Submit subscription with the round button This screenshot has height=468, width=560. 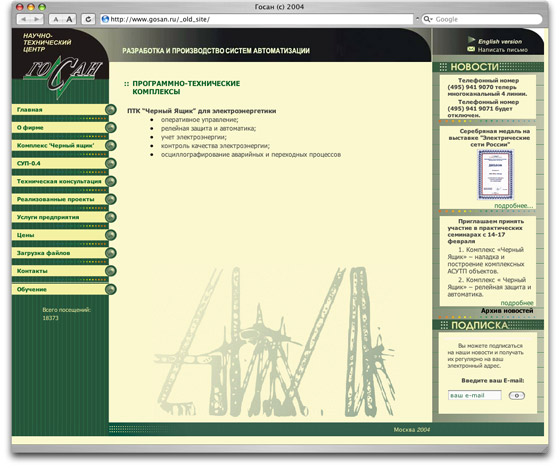tap(516, 395)
